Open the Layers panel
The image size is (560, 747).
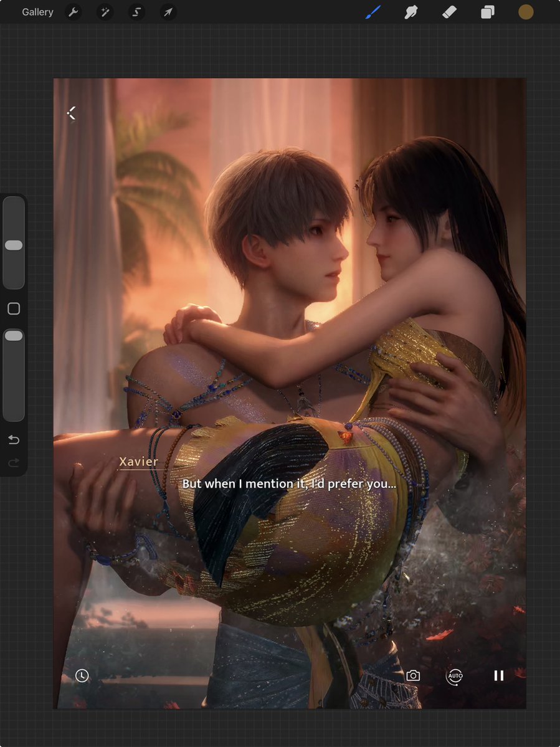[488, 12]
